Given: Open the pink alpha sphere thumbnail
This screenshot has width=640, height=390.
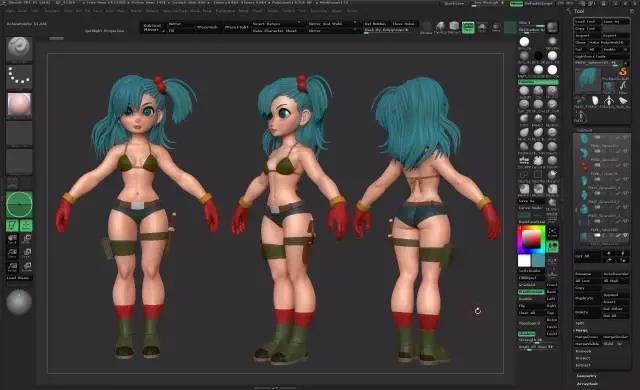Looking at the screenshot, I should coord(19,105).
